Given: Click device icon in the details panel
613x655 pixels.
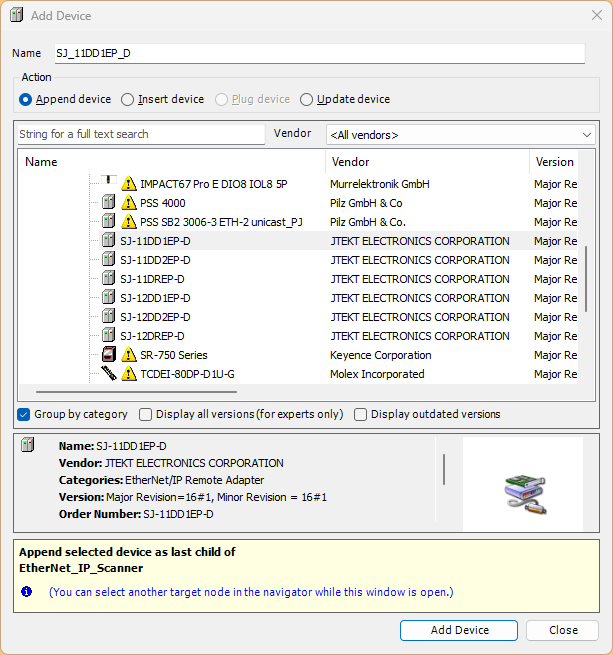Looking at the screenshot, I should coord(28,444).
